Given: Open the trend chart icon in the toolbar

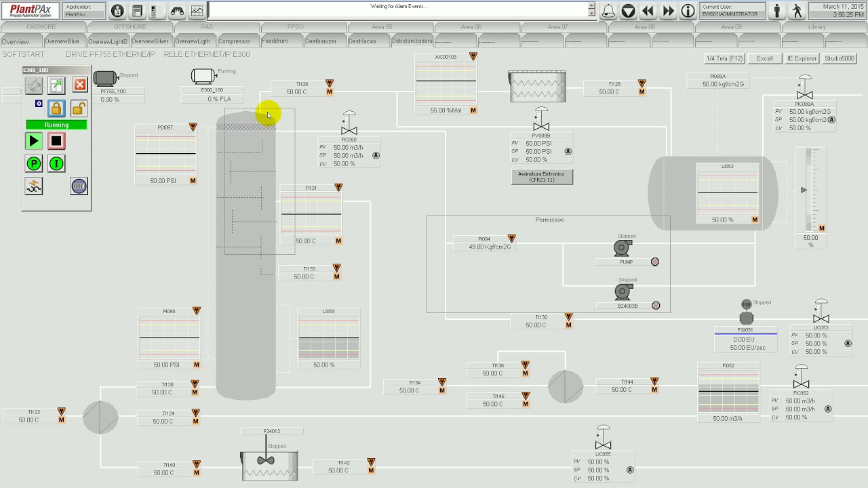Looking at the screenshot, I should [x=197, y=11].
